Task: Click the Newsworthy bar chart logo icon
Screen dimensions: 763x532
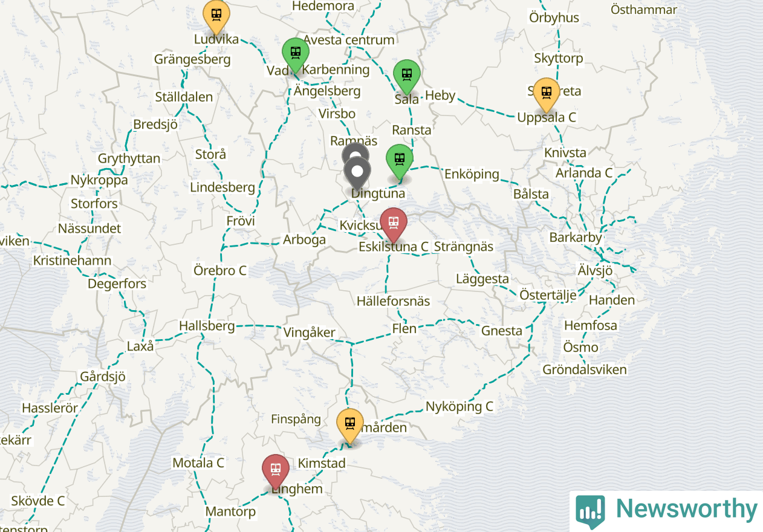Action: 590,511
